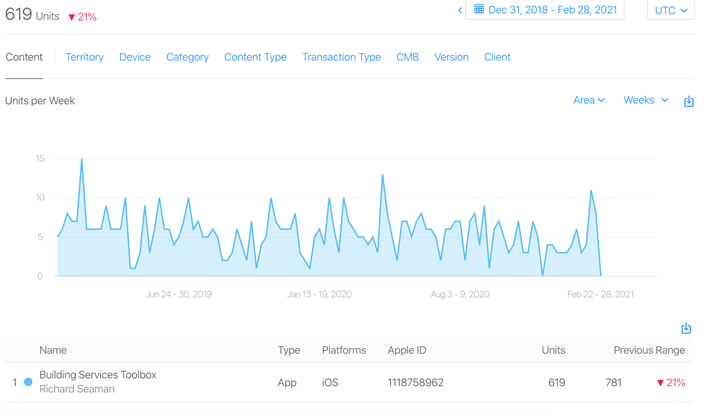Click the 781 previous range value
The height and width of the screenshot is (415, 707).
click(613, 383)
